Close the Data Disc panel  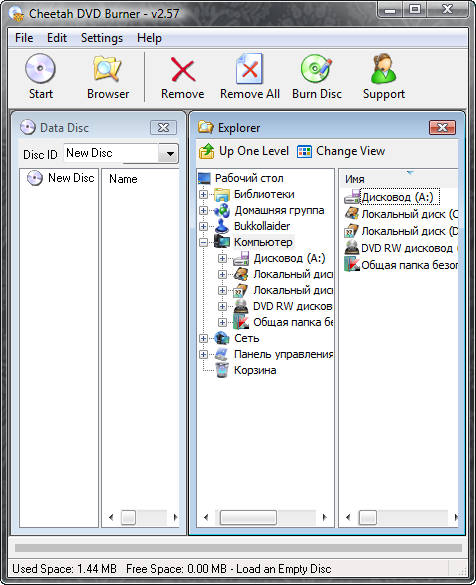(x=163, y=128)
